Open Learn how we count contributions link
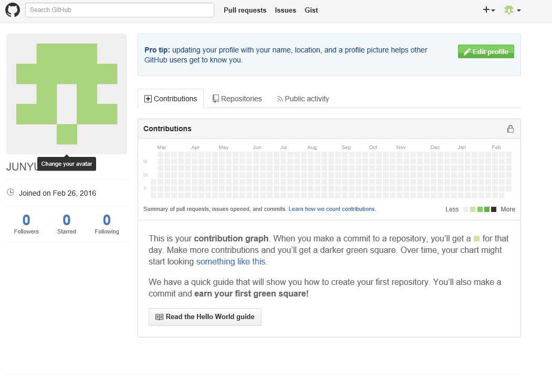The image size is (552, 392). pyautogui.click(x=332, y=209)
